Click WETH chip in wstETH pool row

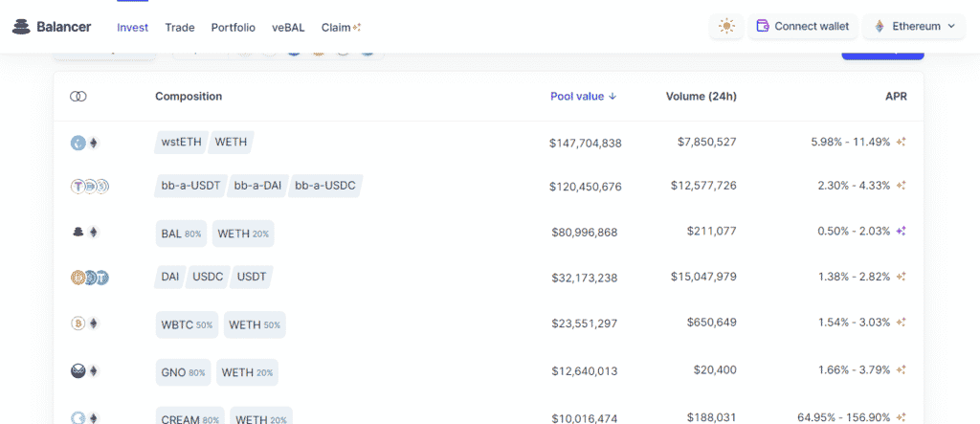[232, 142]
